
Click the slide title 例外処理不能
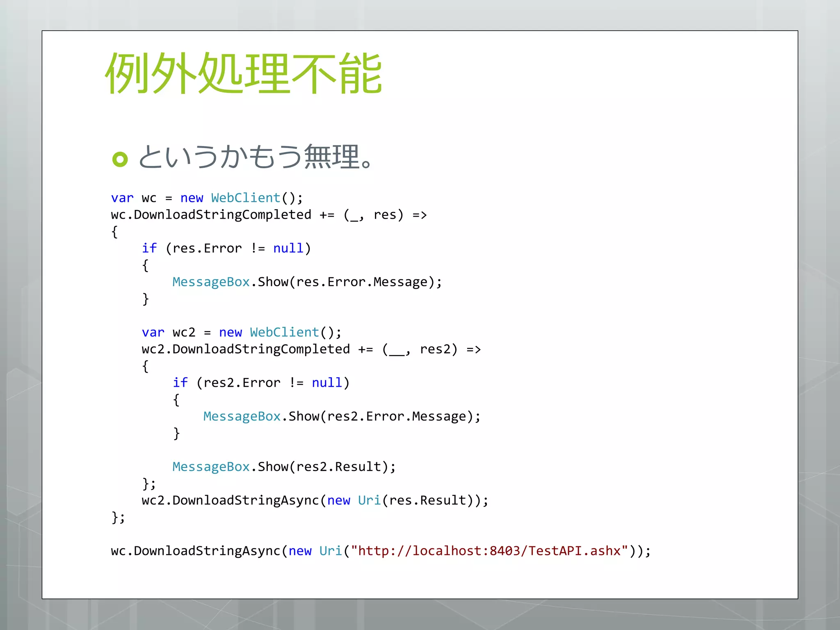[x=244, y=73]
